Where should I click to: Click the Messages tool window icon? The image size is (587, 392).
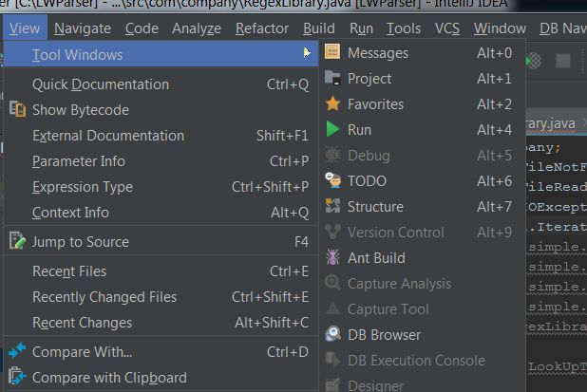tap(332, 53)
